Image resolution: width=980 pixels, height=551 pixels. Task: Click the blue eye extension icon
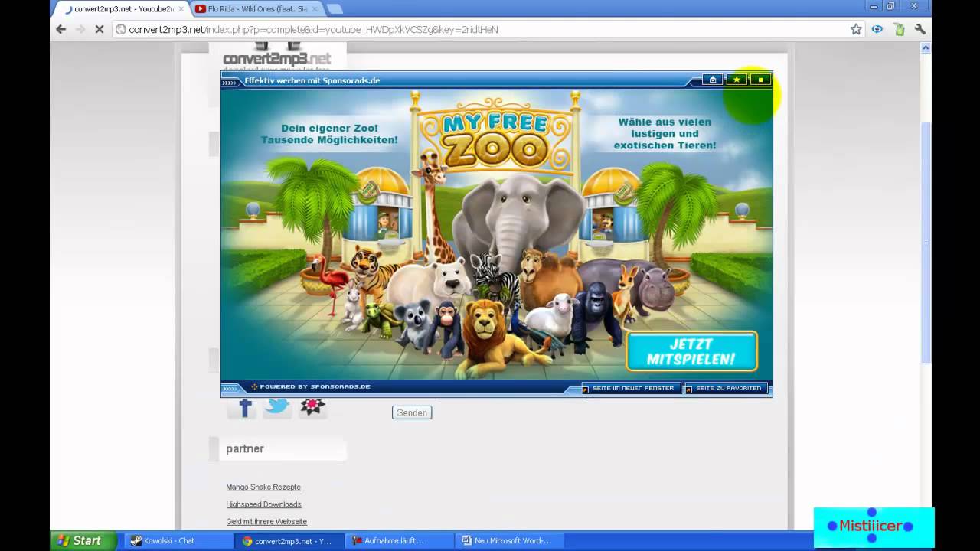(877, 29)
